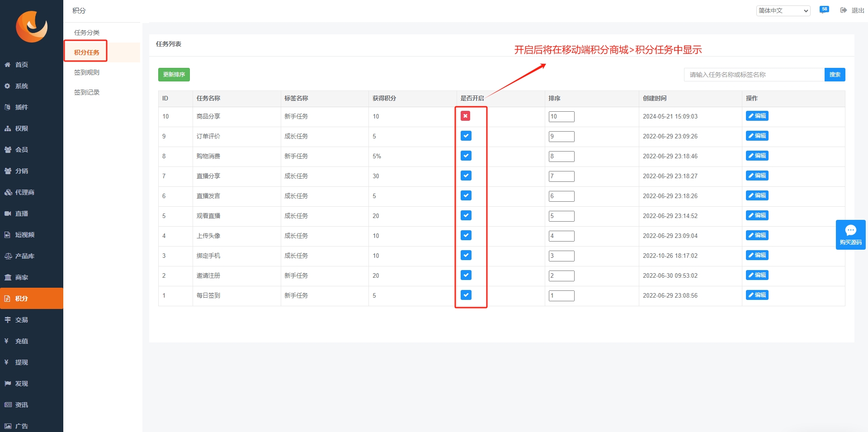Click the sort field for 每日签到

tap(561, 296)
